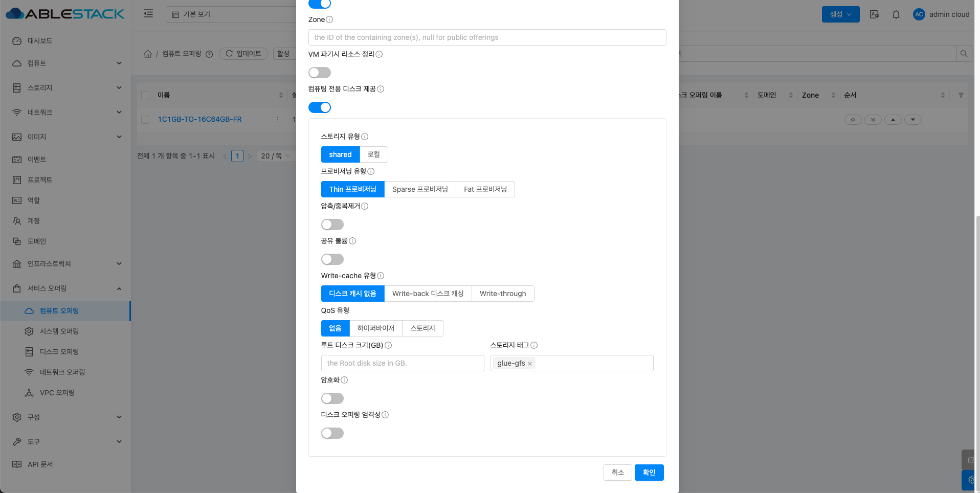The width and height of the screenshot is (980, 493).
Task: Open the notifications bell
Action: (x=896, y=14)
